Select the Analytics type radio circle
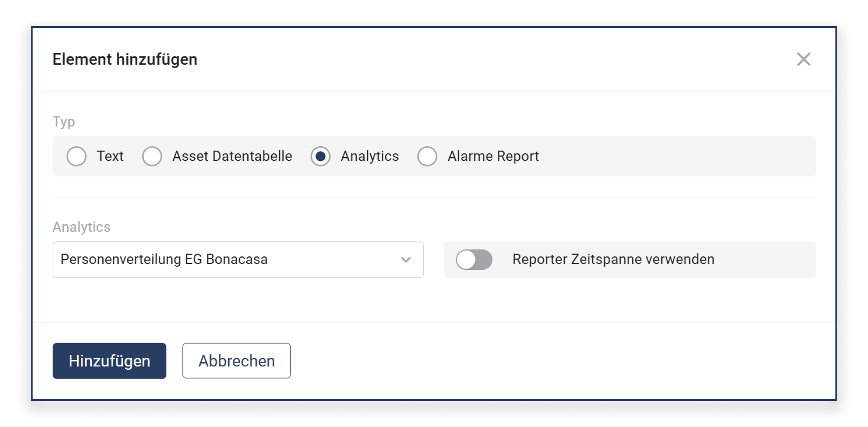The width and height of the screenshot is (868, 427). pyautogui.click(x=320, y=156)
